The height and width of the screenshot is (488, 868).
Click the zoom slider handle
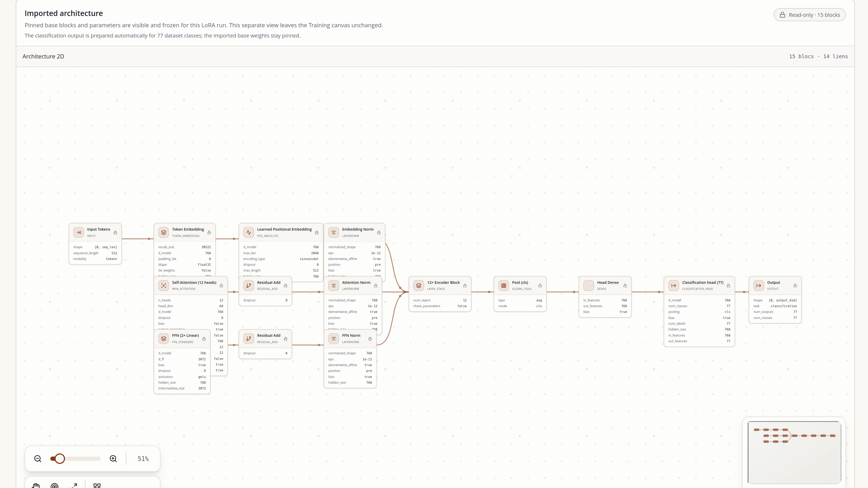(x=60, y=459)
